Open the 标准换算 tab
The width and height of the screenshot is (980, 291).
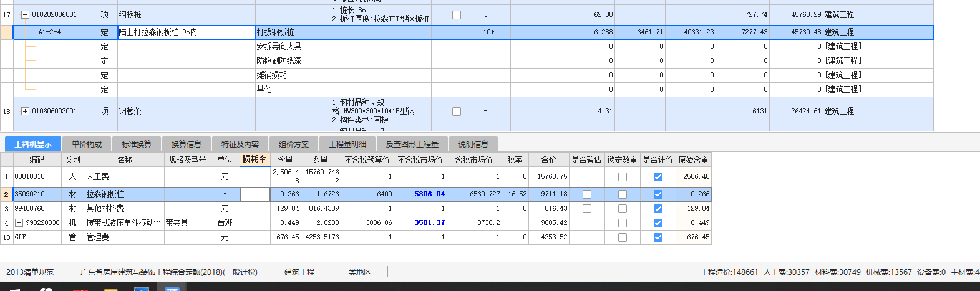(x=137, y=144)
